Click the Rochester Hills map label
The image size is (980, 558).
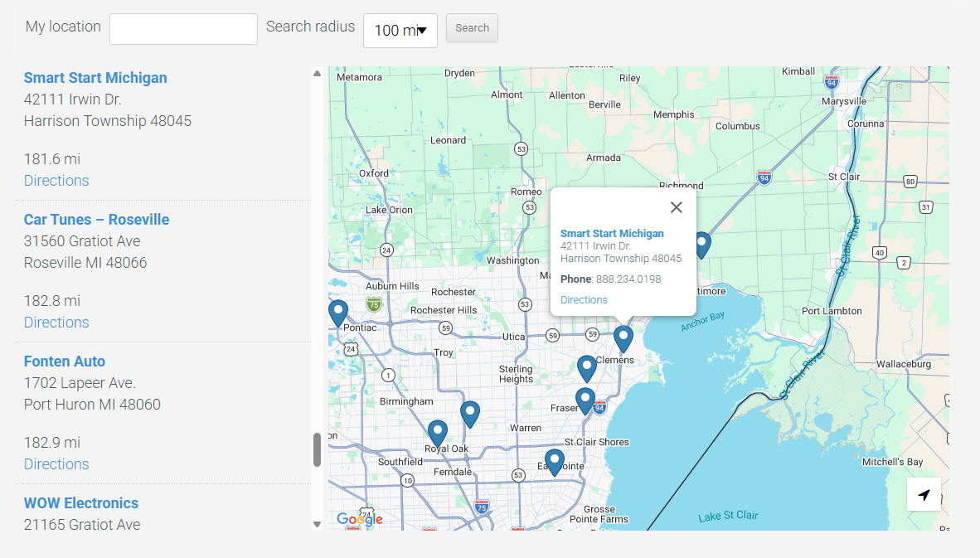coord(443,310)
